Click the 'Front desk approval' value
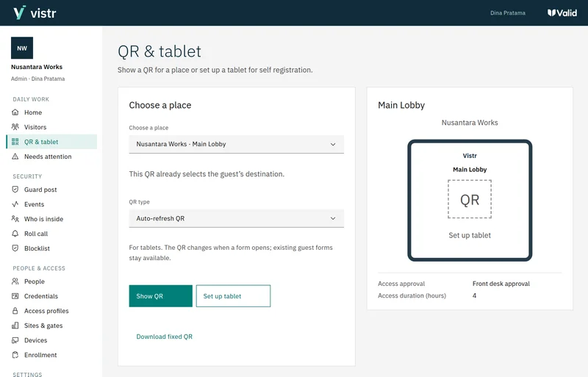588x377 pixels. point(501,284)
